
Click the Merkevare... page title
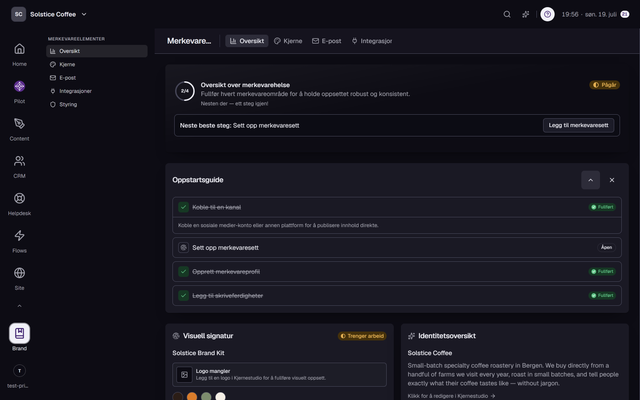click(189, 41)
